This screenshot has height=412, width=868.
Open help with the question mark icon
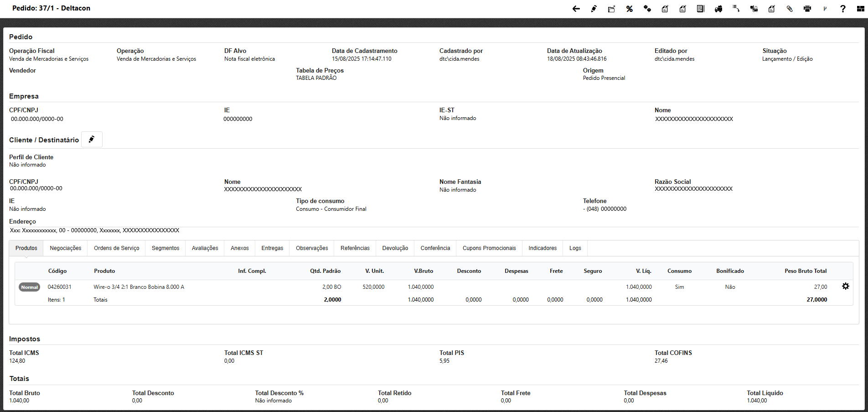843,9
